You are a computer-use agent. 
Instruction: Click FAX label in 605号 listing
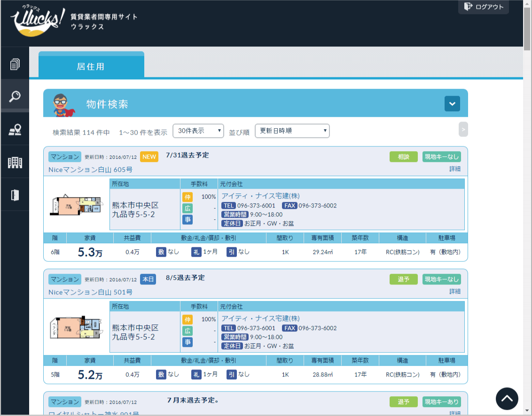[289, 206]
